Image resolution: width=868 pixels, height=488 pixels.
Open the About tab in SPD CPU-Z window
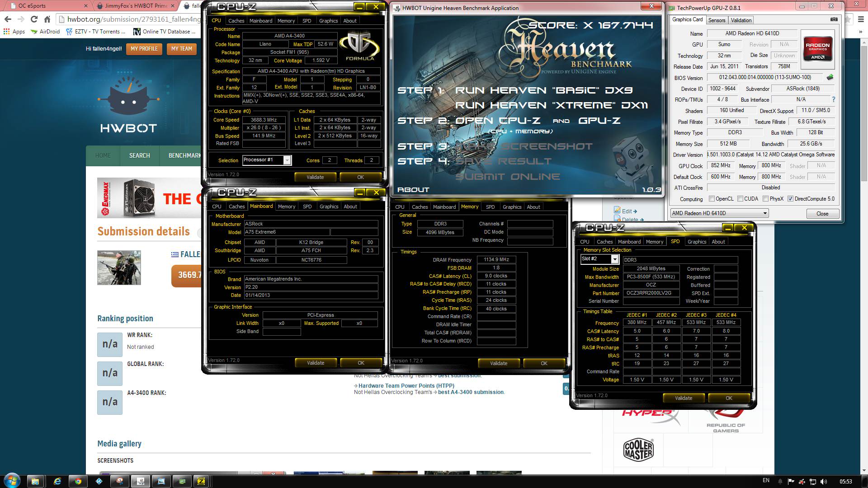tap(718, 242)
